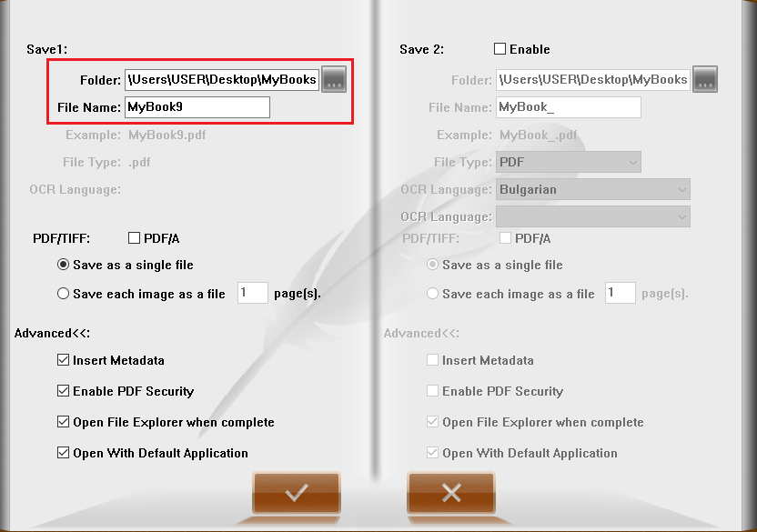757x532 pixels.
Task: Click the Save1 Folder path field
Action: click(x=221, y=79)
